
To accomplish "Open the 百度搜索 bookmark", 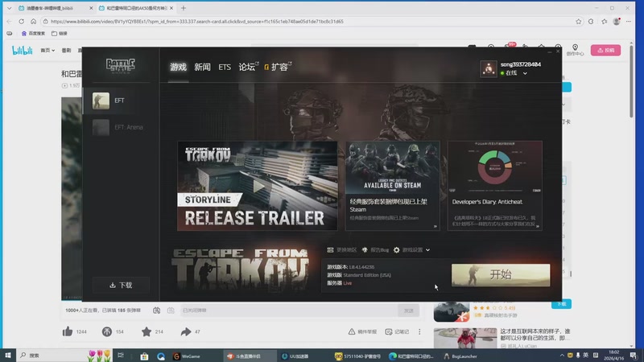I will point(33,33).
